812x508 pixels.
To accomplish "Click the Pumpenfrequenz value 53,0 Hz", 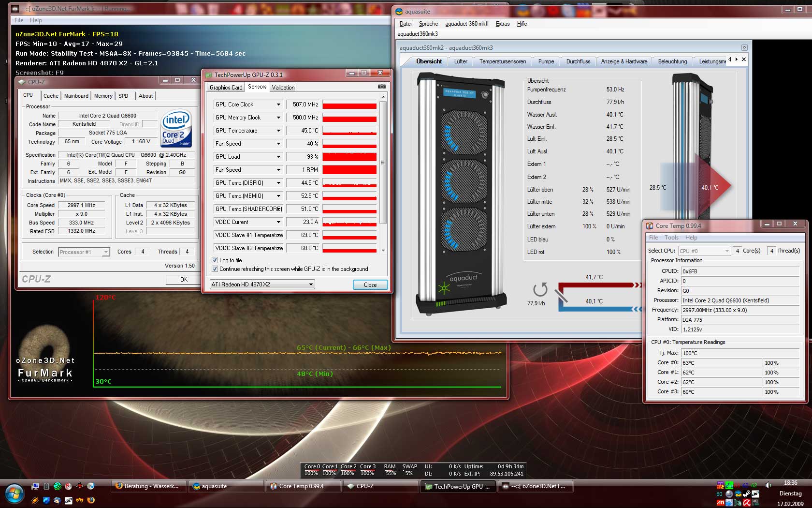I will click(x=615, y=90).
